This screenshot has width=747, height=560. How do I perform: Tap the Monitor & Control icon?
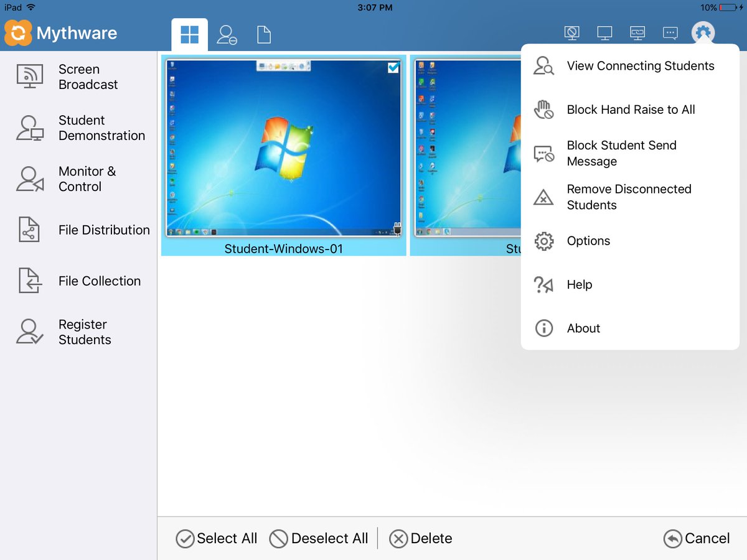point(29,179)
